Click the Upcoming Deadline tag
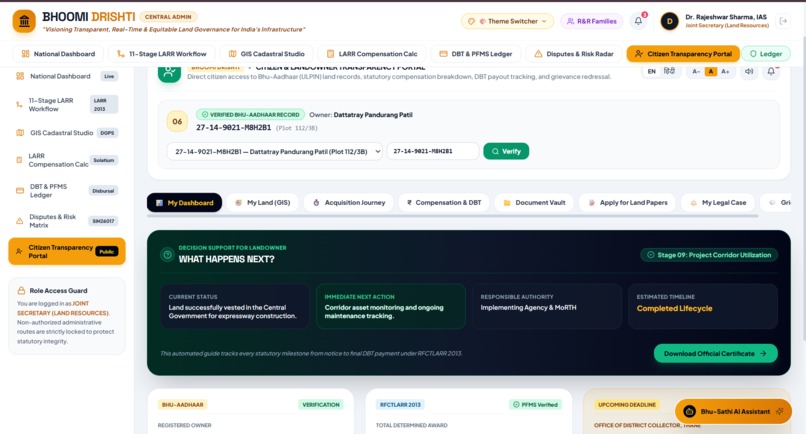 [627, 405]
